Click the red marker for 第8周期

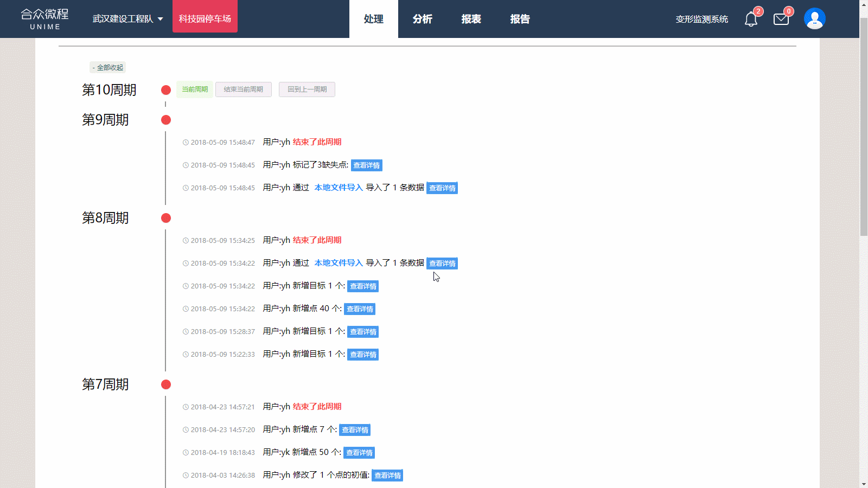[166, 218]
